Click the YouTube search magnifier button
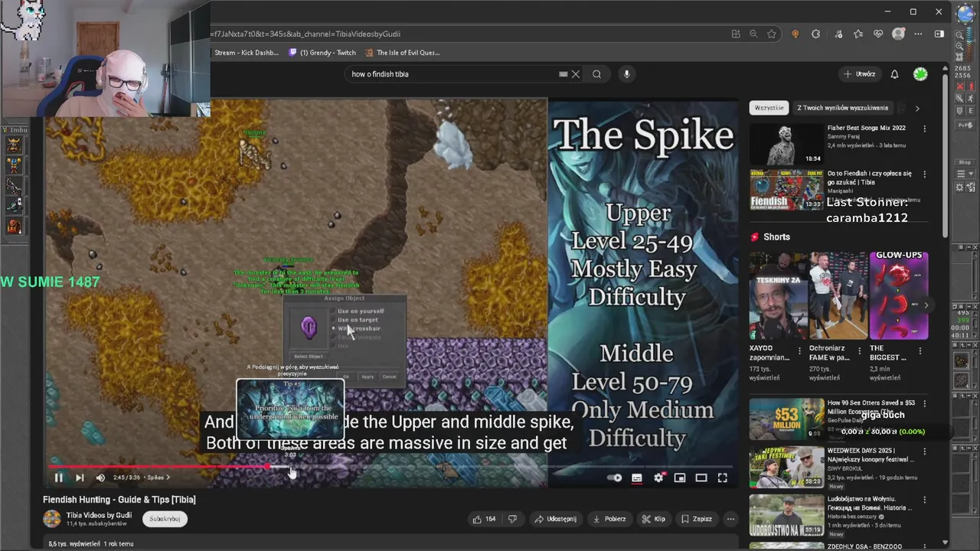Screen dimensions: 980x551 [x=596, y=74]
